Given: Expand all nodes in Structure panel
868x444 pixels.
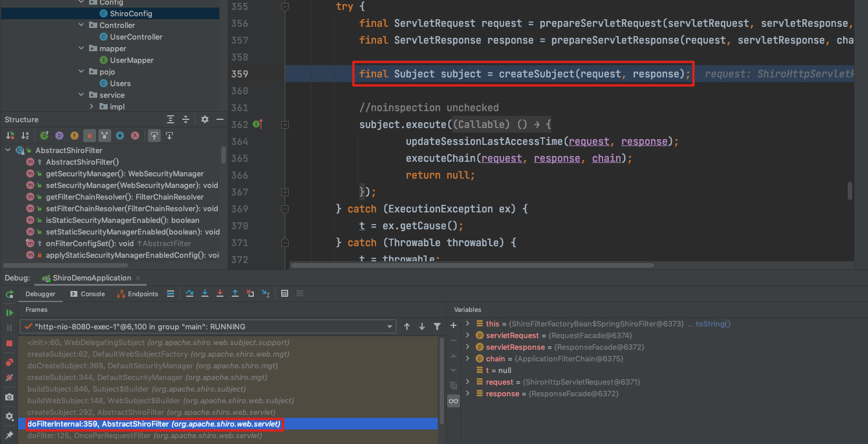Looking at the screenshot, I should [x=171, y=119].
